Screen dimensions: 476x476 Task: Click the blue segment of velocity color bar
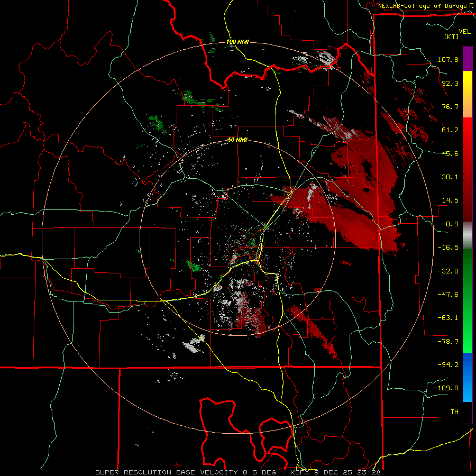click(x=467, y=377)
